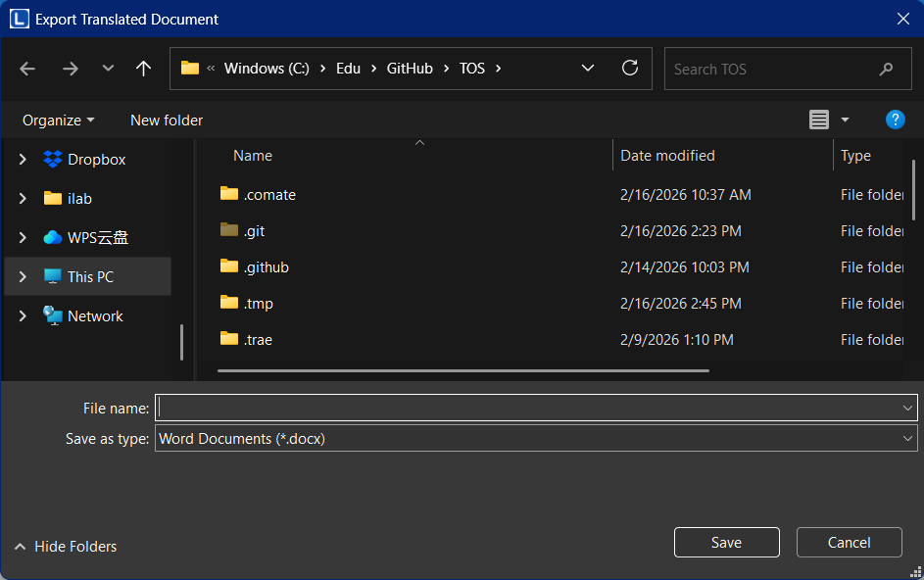This screenshot has height=580, width=924.
Task: Click the horizontal scrollbar under file list
Action: [462, 371]
